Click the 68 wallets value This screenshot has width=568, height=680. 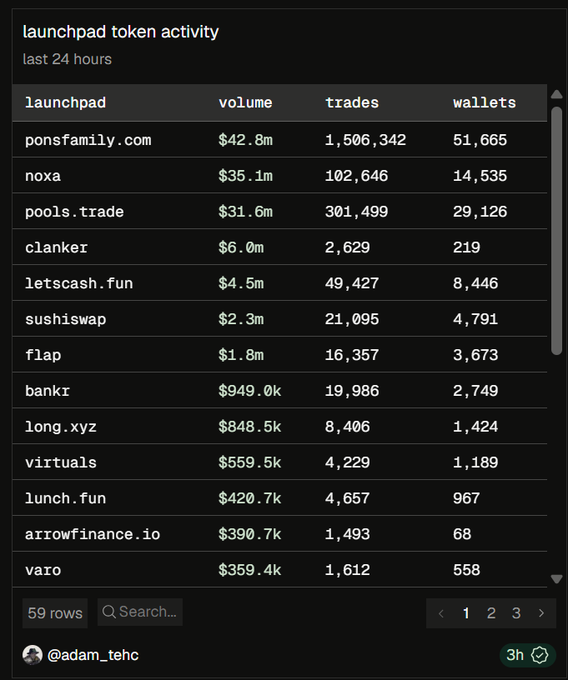pyautogui.click(x=462, y=534)
